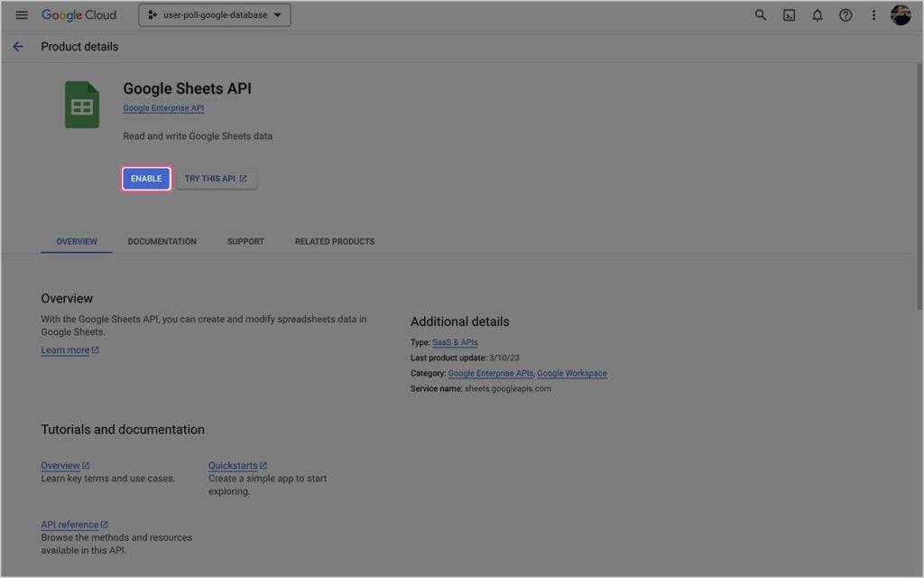The height and width of the screenshot is (578, 924).
Task: Open the Quickstarts link
Action: tap(237, 465)
